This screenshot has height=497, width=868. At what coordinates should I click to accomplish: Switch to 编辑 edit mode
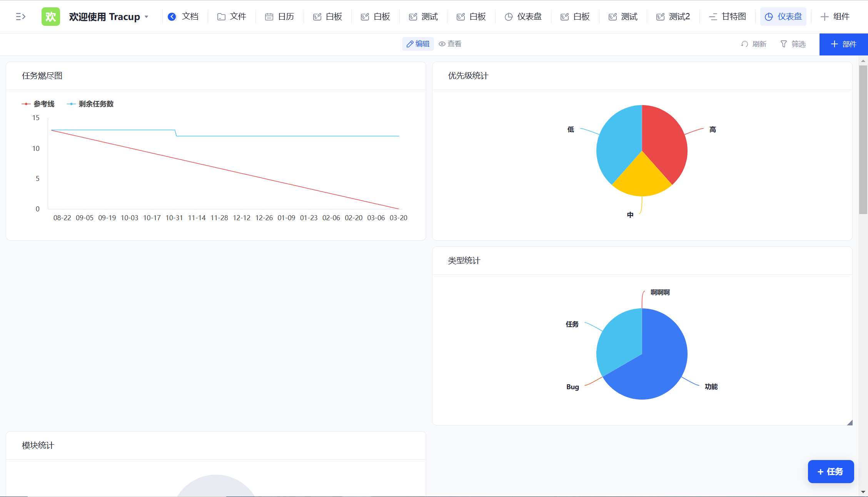point(418,44)
